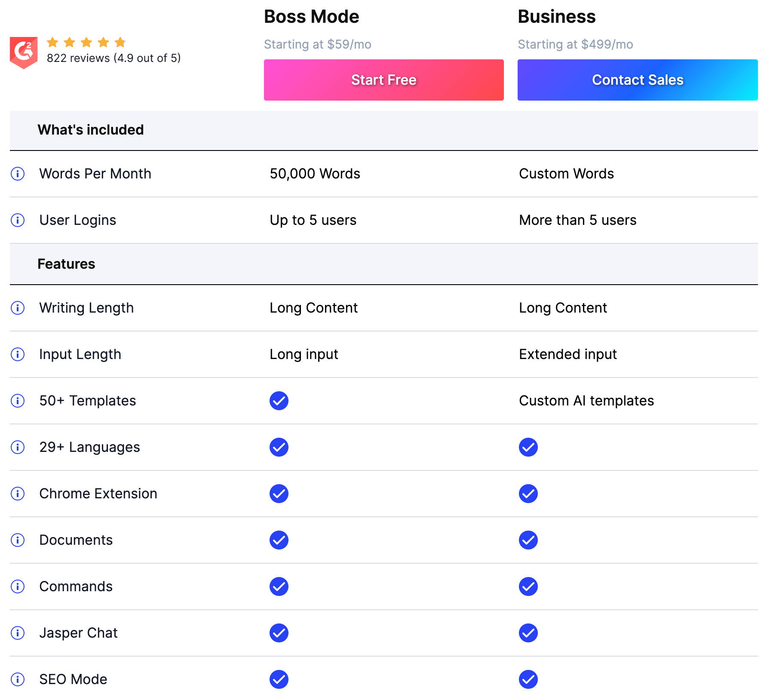The image size is (773, 700).
Task: Click Boss Mode 'Long Content' cell
Action: pos(314,308)
